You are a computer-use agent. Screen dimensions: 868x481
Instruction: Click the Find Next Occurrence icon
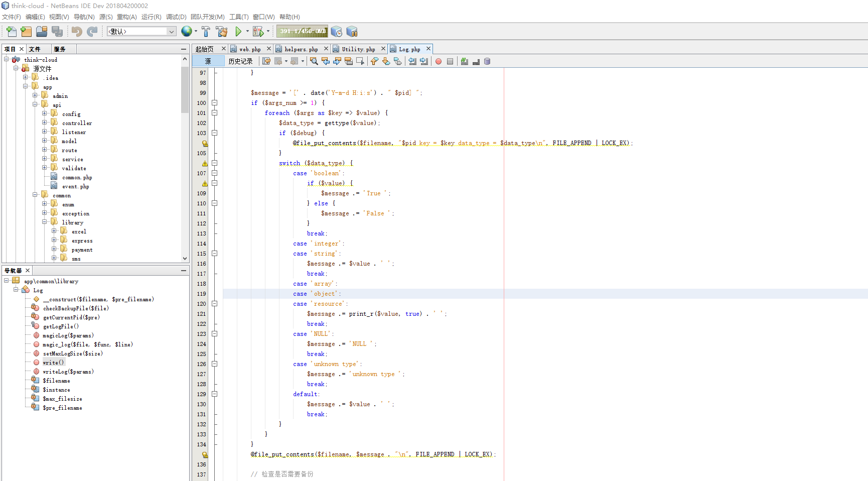point(337,61)
